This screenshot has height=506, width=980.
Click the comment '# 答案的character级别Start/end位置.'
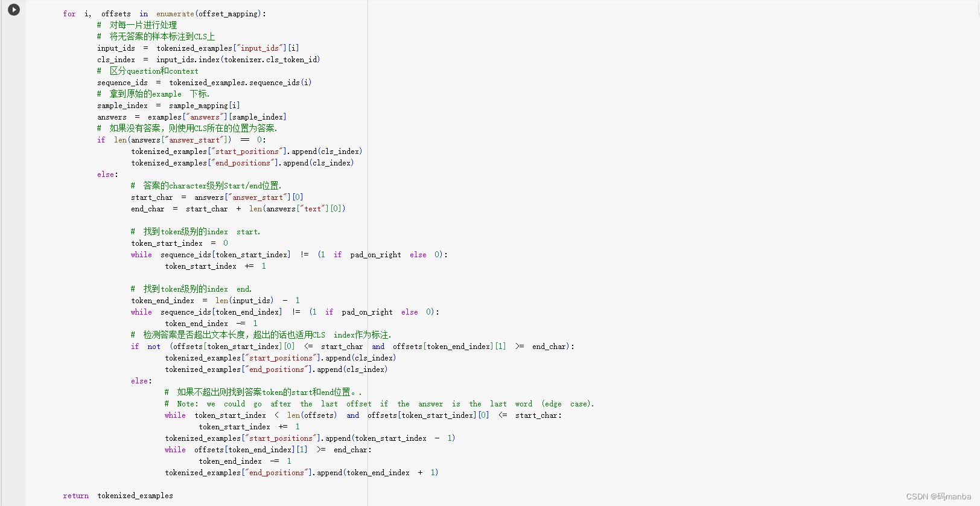click(206, 186)
